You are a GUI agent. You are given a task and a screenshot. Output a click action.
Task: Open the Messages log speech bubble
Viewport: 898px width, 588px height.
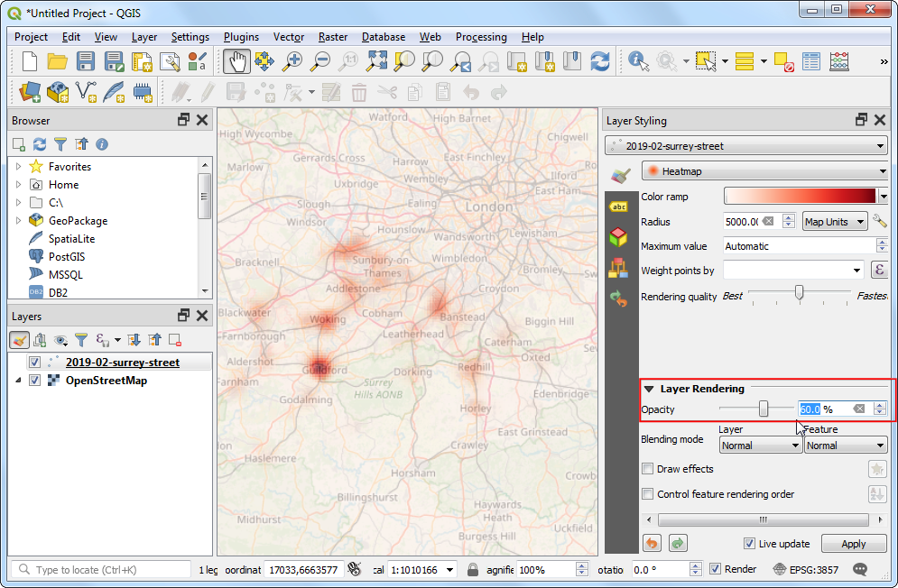[860, 569]
